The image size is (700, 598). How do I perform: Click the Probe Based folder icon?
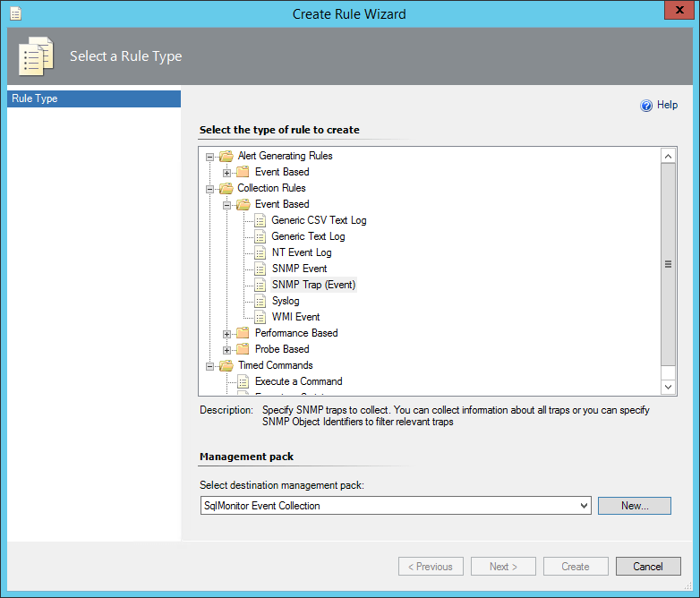pos(243,349)
